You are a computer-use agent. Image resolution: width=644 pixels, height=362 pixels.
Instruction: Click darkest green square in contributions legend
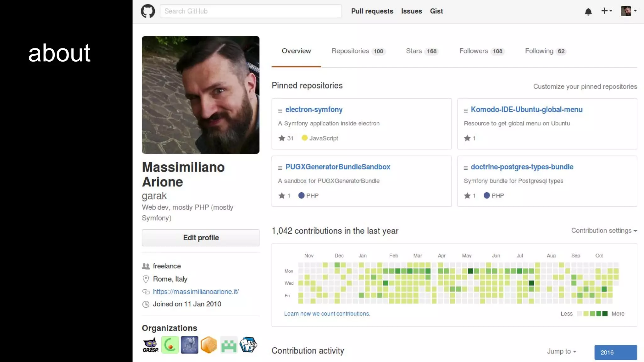coord(605,314)
